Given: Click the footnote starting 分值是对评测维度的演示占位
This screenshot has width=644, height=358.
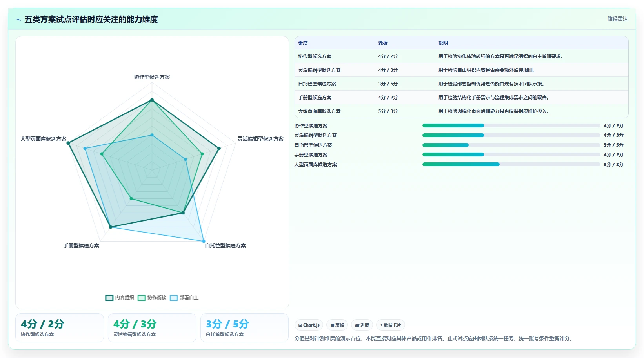Looking at the screenshot, I should tap(435, 338).
